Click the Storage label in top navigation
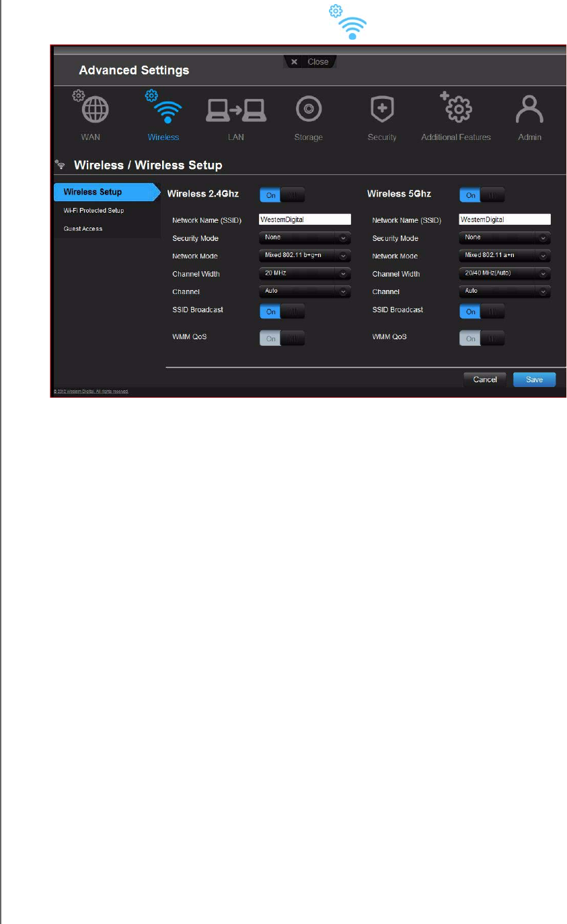 [309, 137]
